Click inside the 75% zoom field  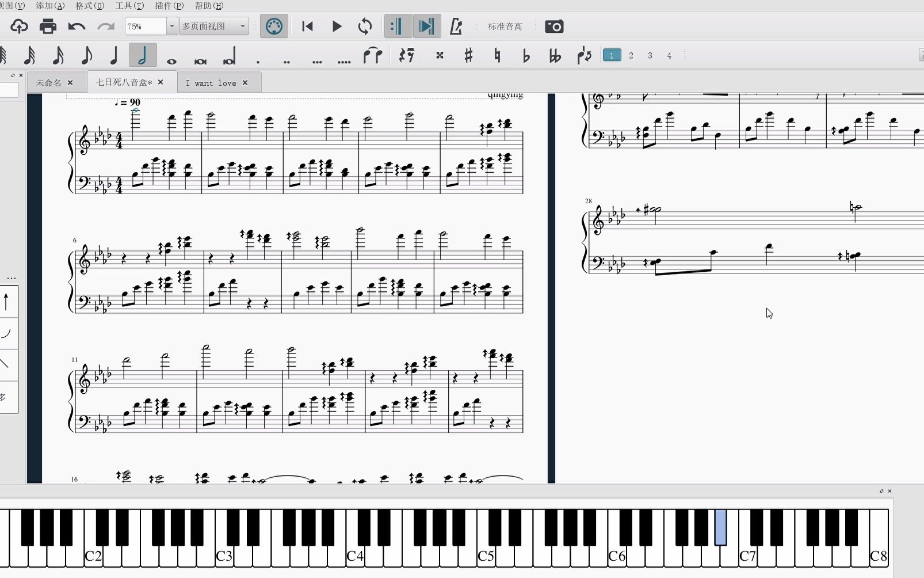point(146,26)
